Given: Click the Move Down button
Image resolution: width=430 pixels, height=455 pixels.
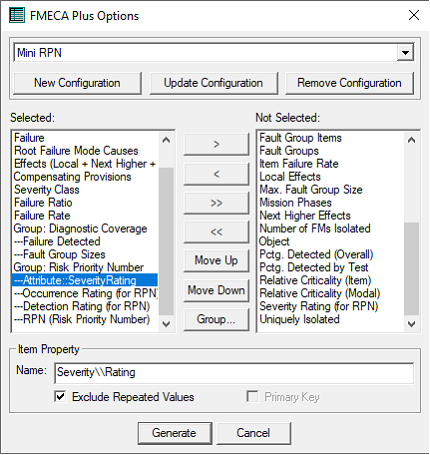Looking at the screenshot, I should pos(216,290).
